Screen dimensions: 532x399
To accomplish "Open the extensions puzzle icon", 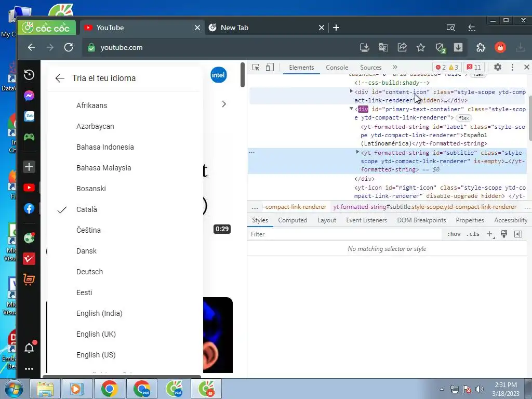I will (481, 47).
